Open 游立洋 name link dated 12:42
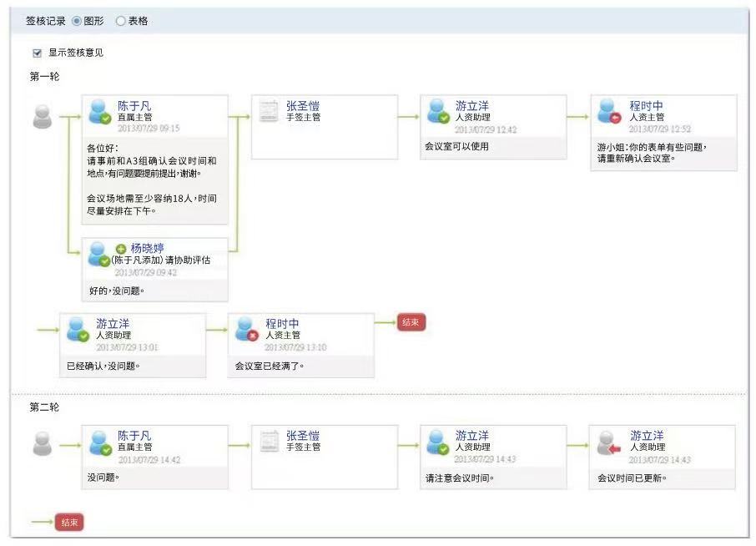756x546 pixels. (x=472, y=106)
